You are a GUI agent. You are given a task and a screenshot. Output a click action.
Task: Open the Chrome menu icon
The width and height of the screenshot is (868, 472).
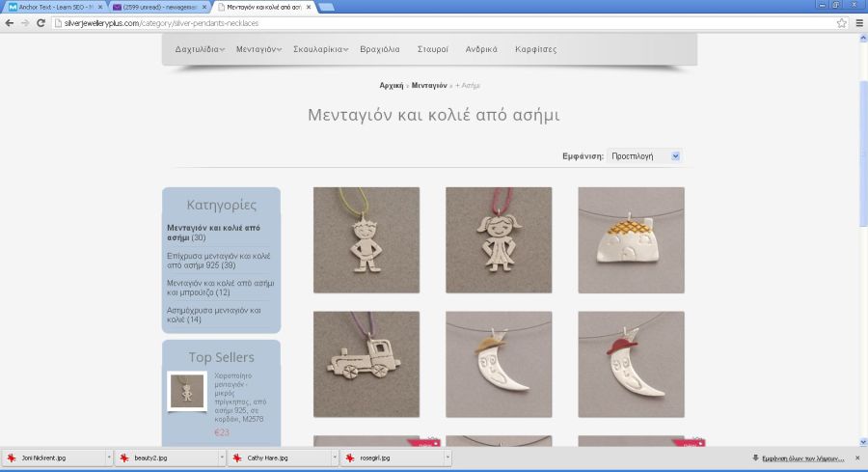pyautogui.click(x=858, y=22)
